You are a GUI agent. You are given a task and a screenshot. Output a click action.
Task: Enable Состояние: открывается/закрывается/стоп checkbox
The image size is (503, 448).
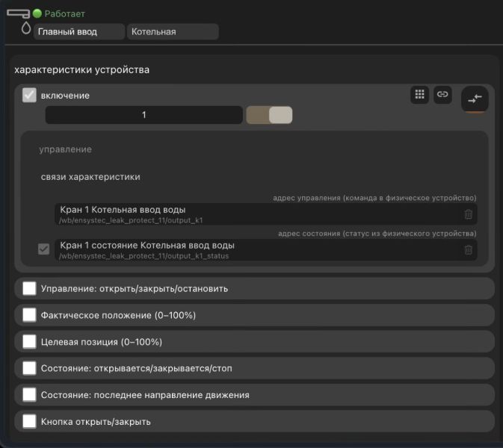tap(29, 368)
